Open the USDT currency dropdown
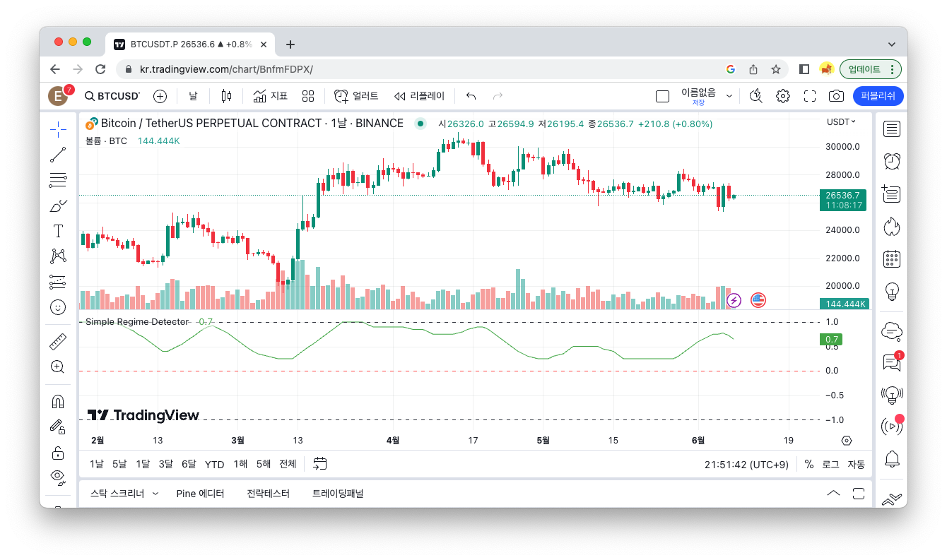Screen dimensions: 947x560 click(x=841, y=122)
